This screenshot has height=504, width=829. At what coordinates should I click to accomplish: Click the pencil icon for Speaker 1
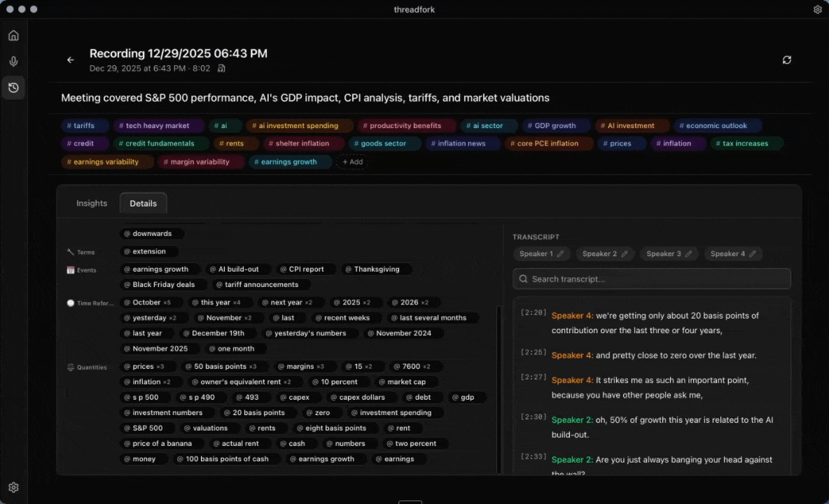[x=561, y=254]
